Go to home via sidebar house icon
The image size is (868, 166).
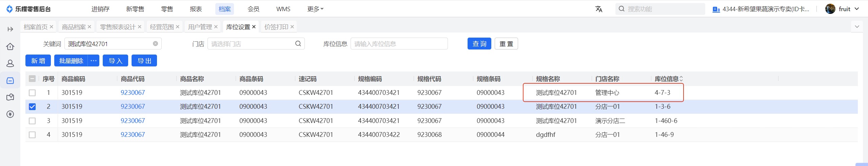[x=10, y=46]
